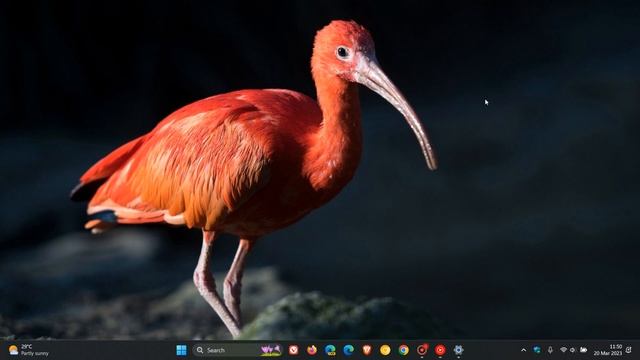Click the taskbar Search box
This screenshot has width=640, height=360.
[238, 350]
